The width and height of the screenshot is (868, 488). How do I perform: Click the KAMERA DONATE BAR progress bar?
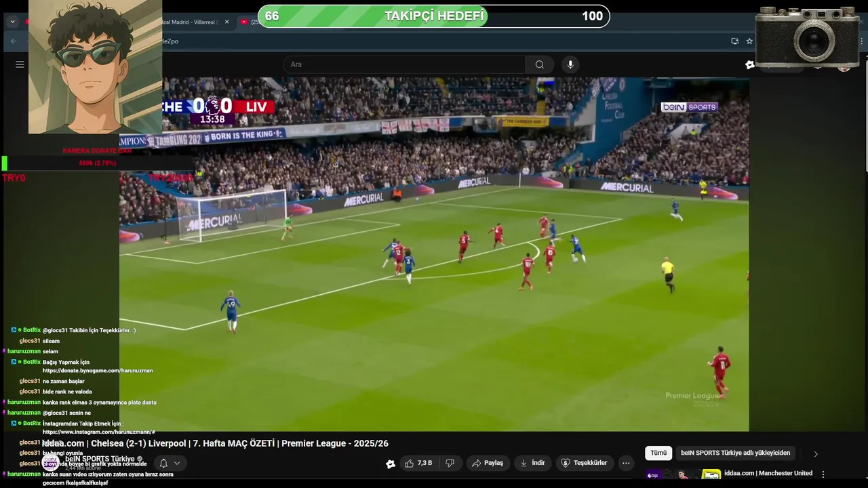coord(98,163)
